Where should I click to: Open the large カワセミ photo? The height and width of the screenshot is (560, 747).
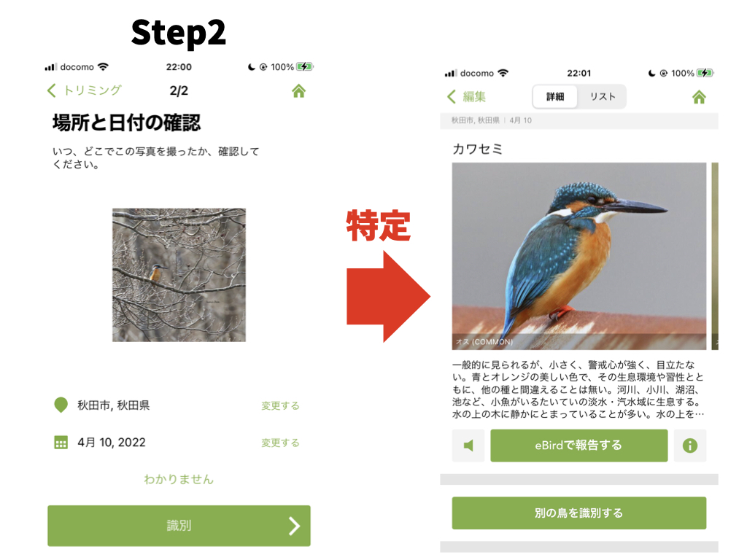tap(578, 256)
